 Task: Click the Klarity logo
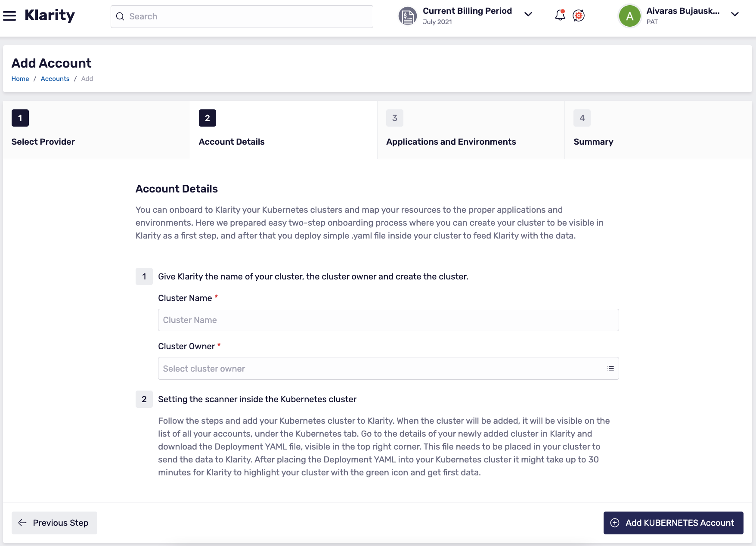pos(50,16)
